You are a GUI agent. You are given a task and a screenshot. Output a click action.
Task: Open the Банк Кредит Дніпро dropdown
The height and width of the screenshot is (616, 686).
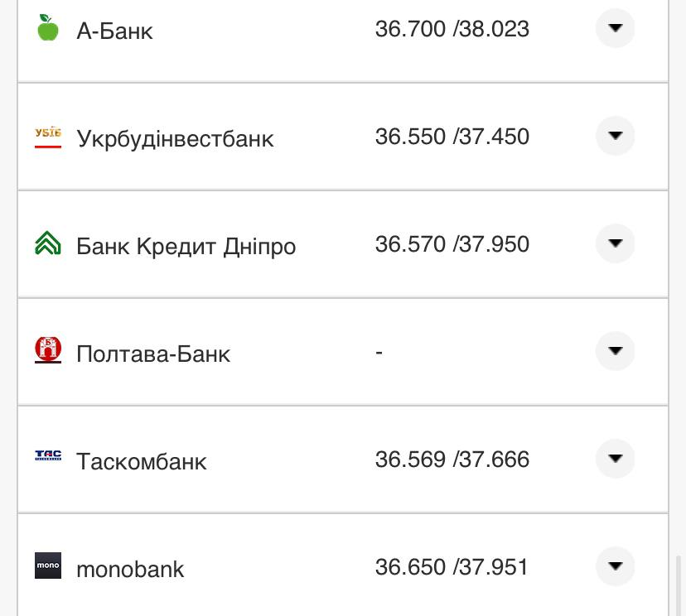pos(615,243)
